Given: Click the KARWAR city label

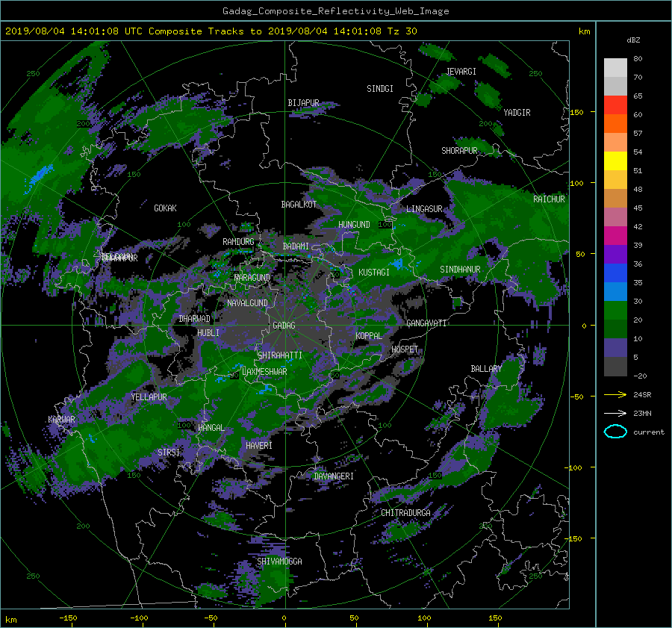Looking at the screenshot, I should point(61,419).
